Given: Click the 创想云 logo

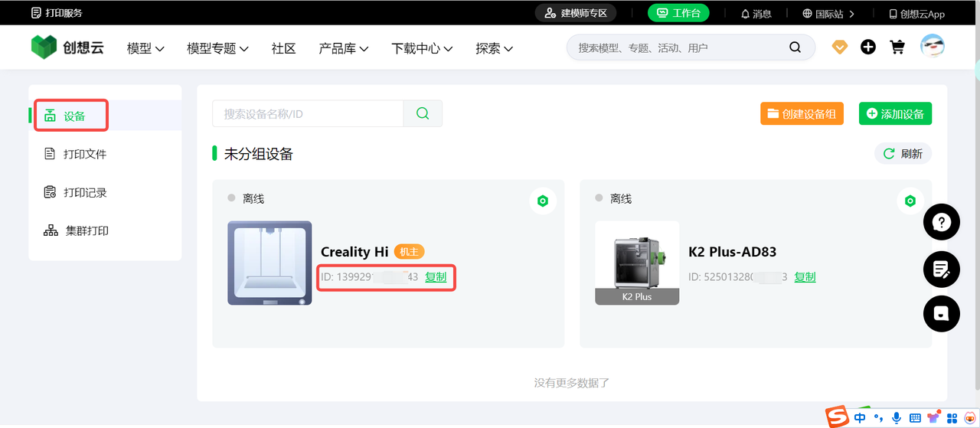Looking at the screenshot, I should [67, 47].
